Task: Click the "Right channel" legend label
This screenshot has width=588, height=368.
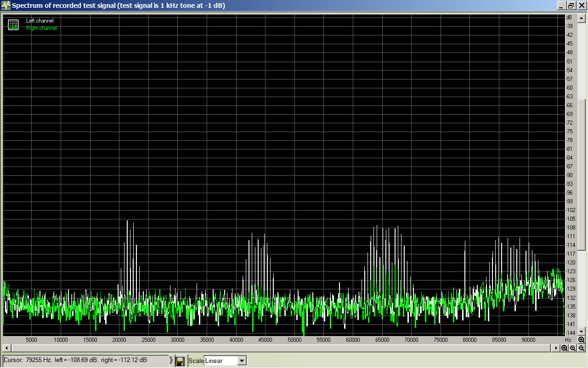Action: pyautogui.click(x=41, y=28)
